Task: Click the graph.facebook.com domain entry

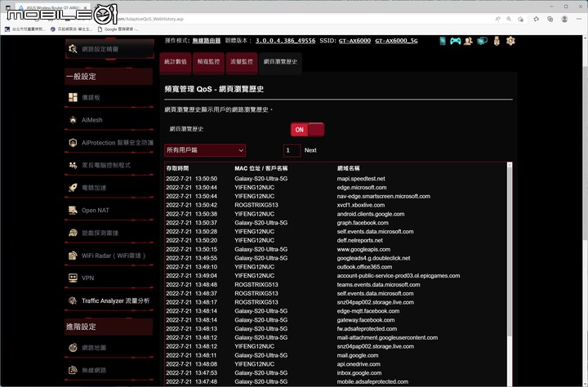Action: click(363, 223)
